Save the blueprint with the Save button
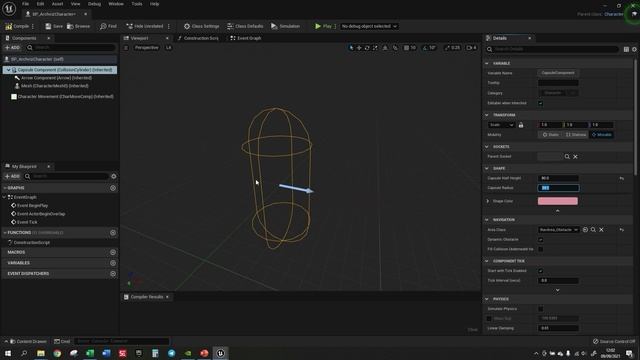 pyautogui.click(x=54, y=26)
